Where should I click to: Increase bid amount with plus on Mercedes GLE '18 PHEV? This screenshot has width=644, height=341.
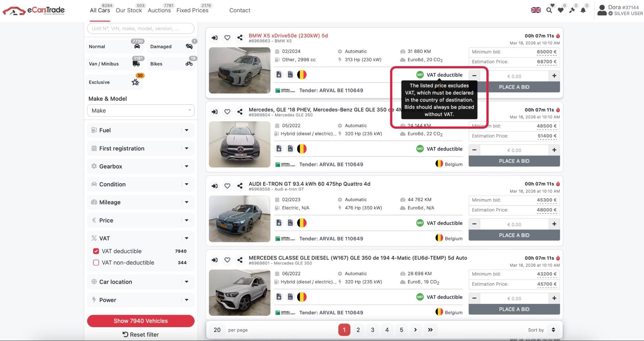554,150
